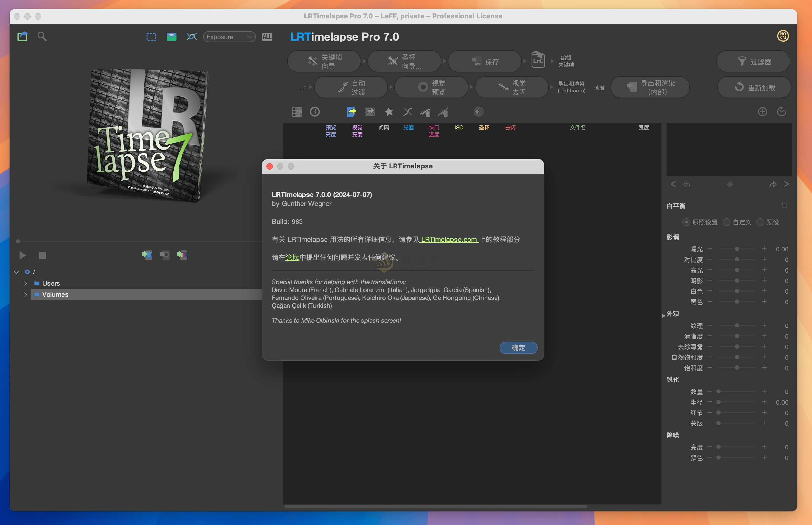Select the 自定义 radio button
The width and height of the screenshot is (812, 525).
[x=726, y=222]
